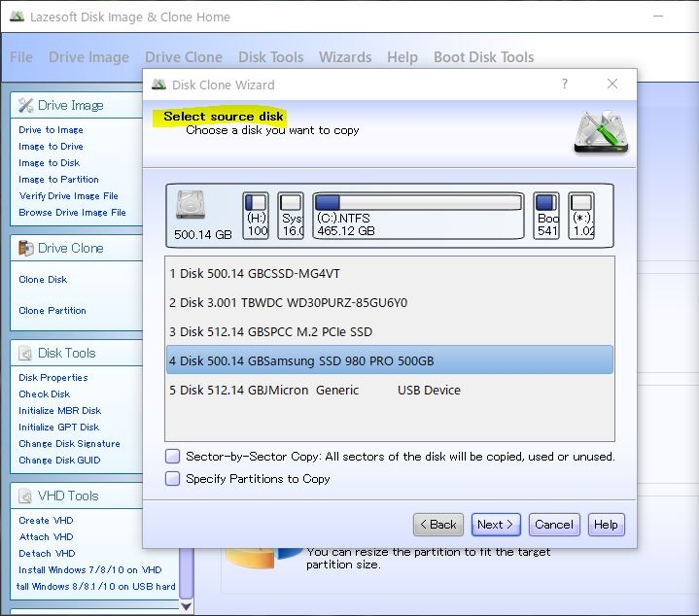Screen dimensions: 699x616
Task: Click the Help button in the wizard
Action: click(606, 525)
